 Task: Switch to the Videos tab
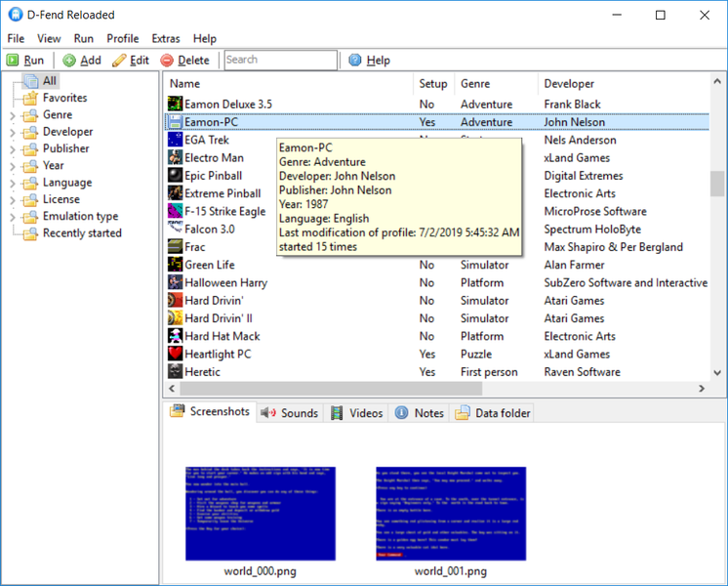(x=356, y=413)
